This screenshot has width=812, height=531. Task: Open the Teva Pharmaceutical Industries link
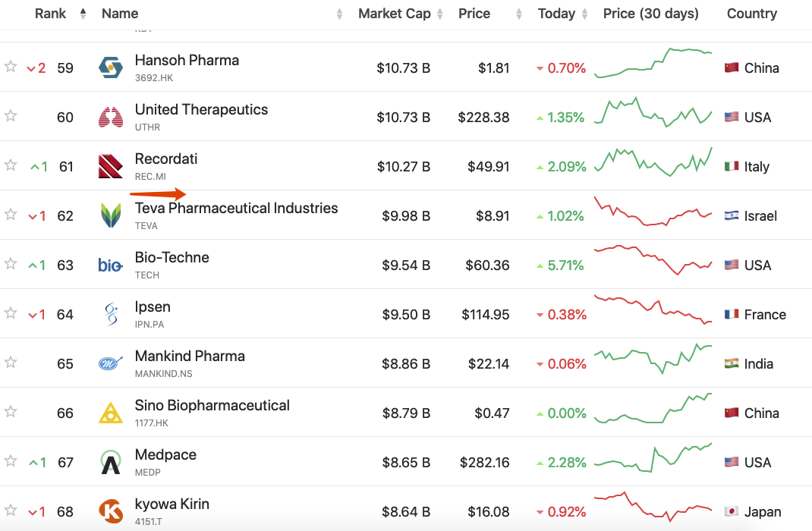(236, 208)
